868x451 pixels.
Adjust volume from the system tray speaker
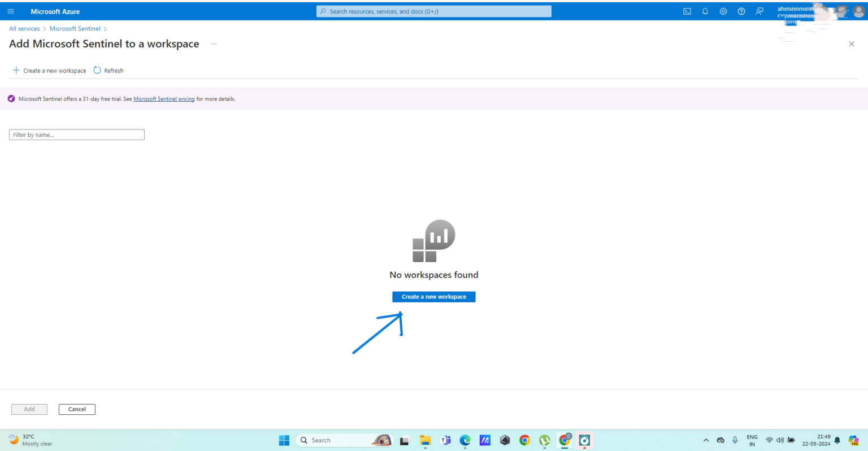[x=780, y=440]
